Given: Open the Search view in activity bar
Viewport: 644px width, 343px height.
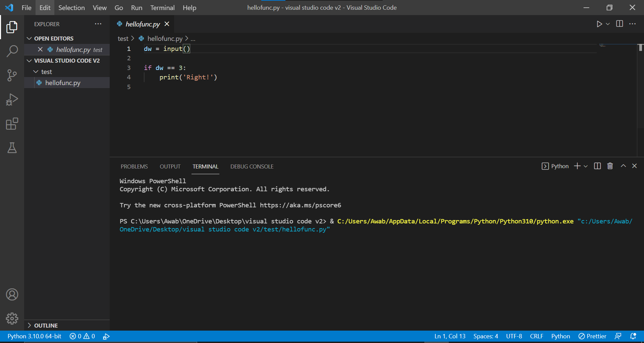Looking at the screenshot, I should [12, 51].
